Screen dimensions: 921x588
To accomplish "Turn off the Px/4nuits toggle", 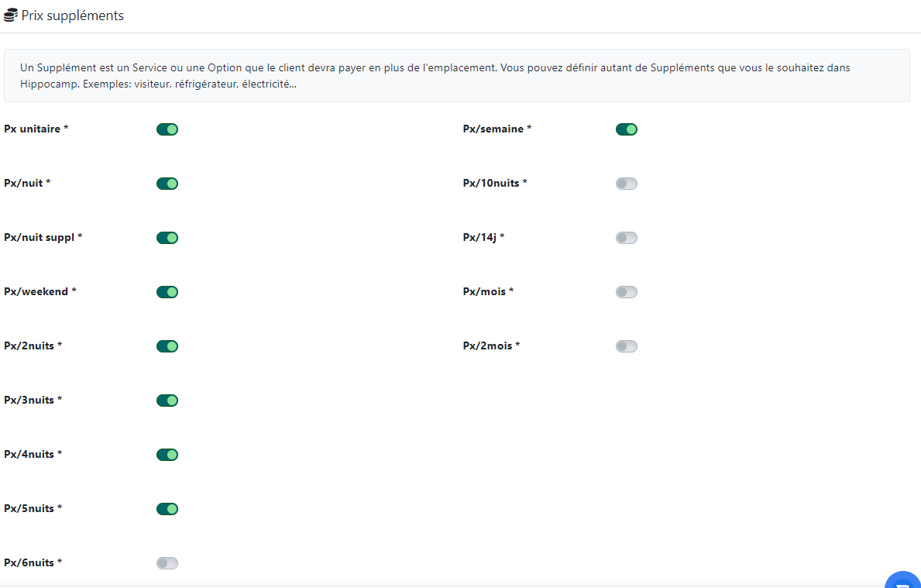I will coord(167,455).
